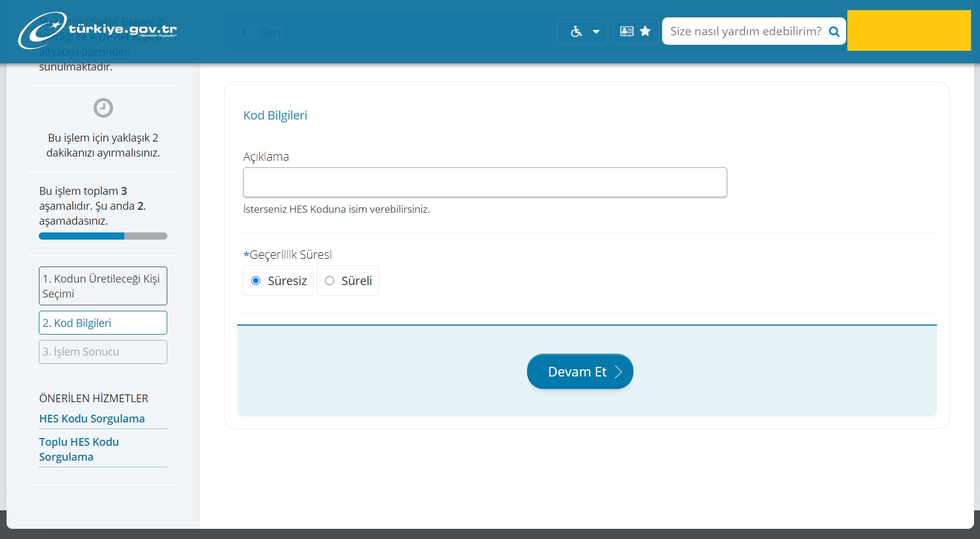Open Toplu HES Kodu Sorgulama link
This screenshot has width=980, height=539.
pos(79,449)
